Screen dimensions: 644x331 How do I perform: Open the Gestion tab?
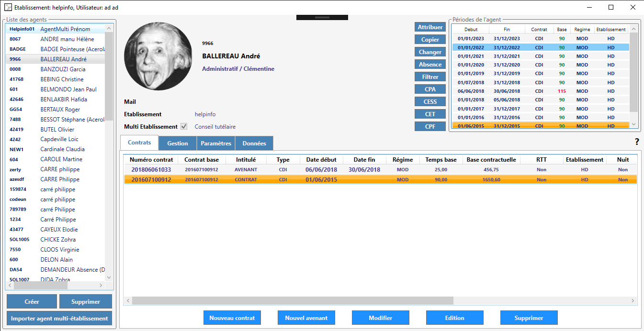pos(177,143)
